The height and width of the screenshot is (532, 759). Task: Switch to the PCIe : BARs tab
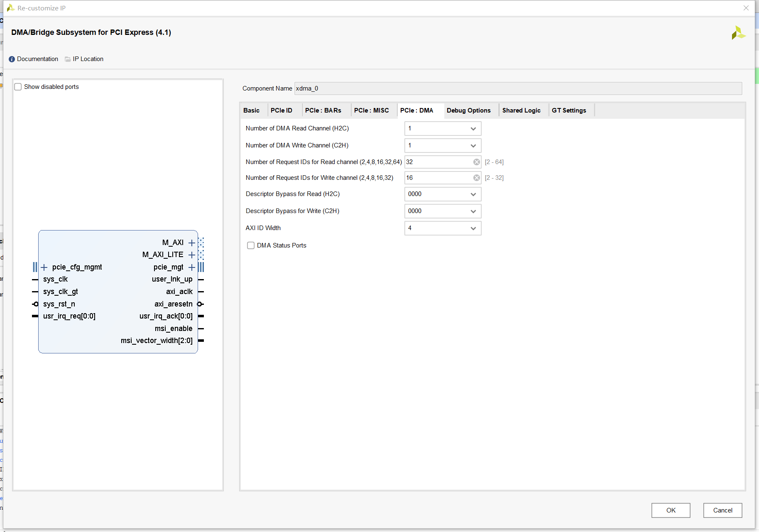tap(323, 110)
